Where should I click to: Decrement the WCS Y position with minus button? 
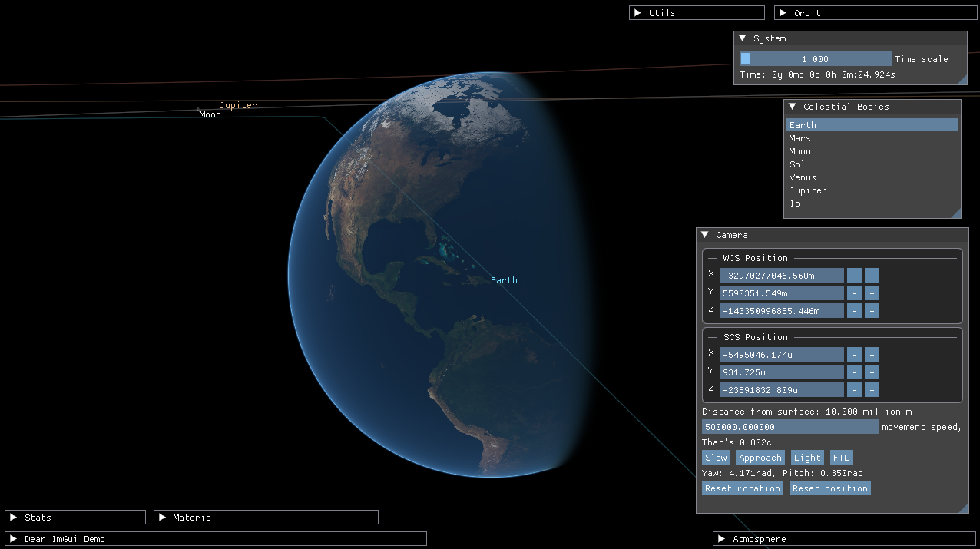click(x=854, y=293)
